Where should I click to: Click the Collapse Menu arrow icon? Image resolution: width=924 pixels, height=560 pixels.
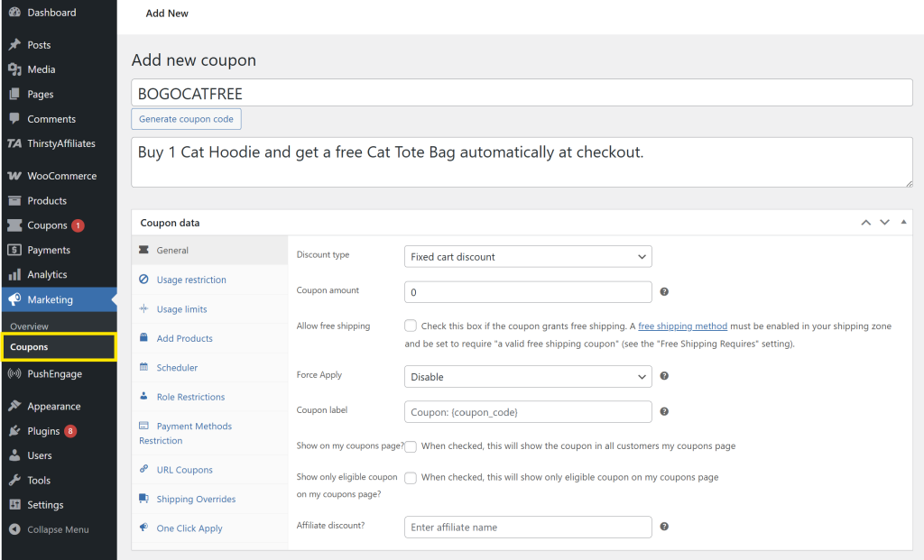15,529
